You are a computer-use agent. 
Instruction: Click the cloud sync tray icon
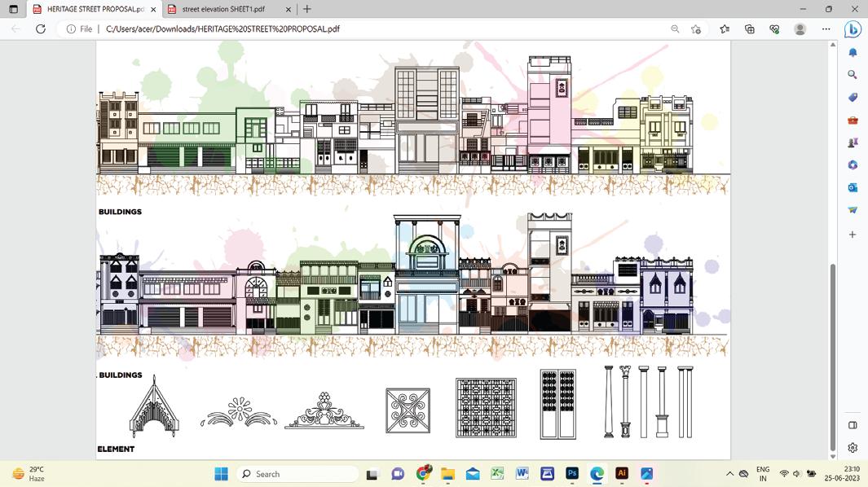pos(744,474)
